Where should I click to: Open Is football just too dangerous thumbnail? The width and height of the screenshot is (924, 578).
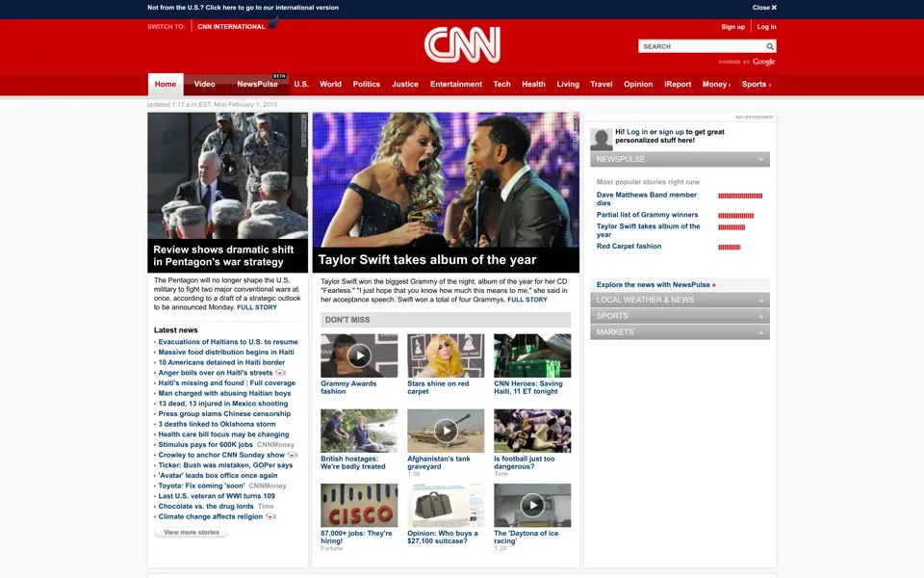(x=532, y=431)
